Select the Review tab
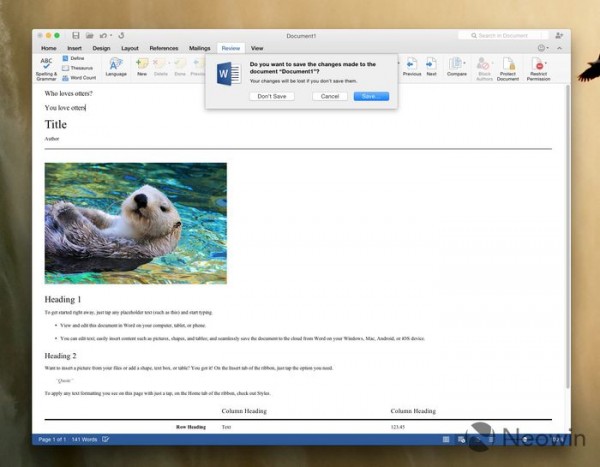600x467 pixels. (231, 48)
